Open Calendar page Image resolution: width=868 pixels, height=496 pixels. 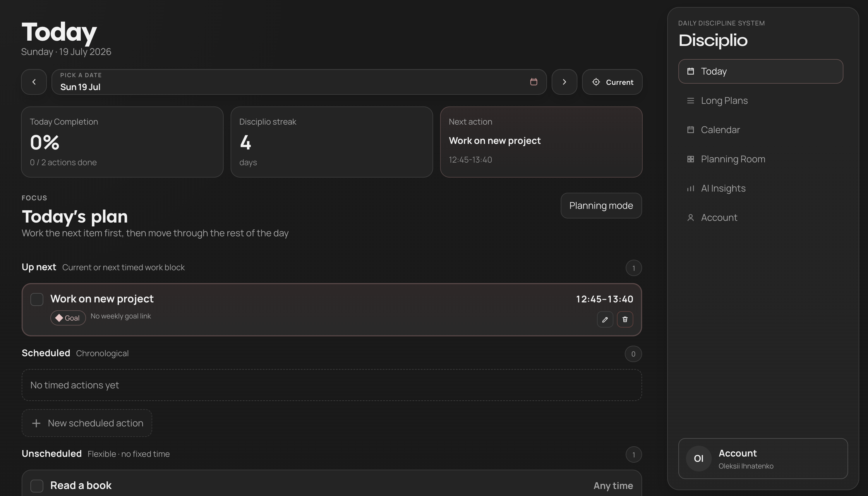point(761,130)
